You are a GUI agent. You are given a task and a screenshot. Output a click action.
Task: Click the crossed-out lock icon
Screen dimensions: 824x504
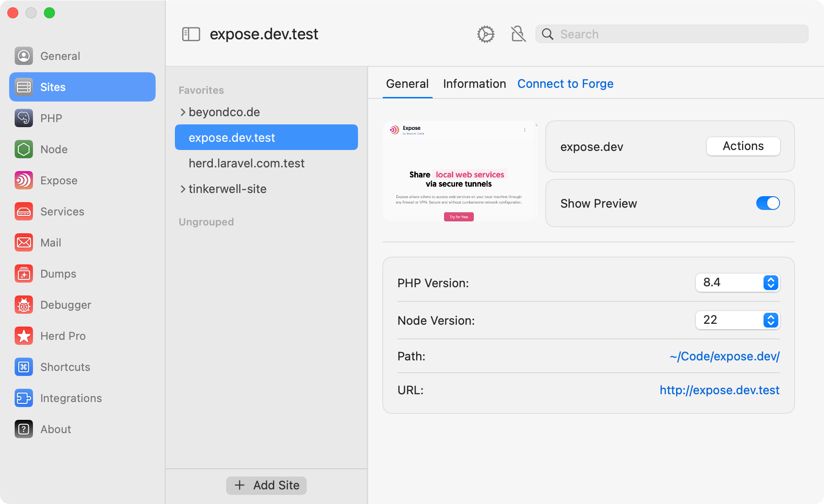click(x=518, y=34)
